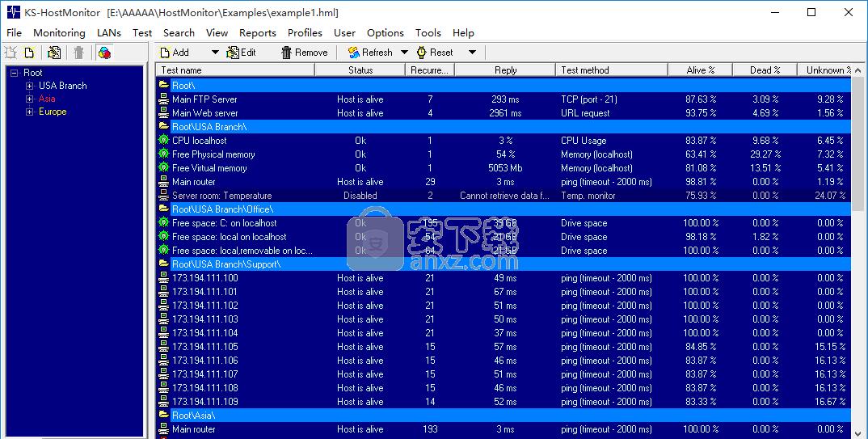Click the trash can icon in left toolbar
The width and height of the screenshot is (868, 439).
pos(78,53)
